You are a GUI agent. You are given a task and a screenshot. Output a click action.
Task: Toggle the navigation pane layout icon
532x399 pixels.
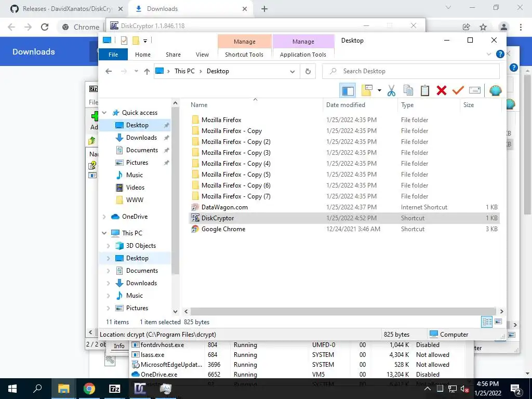point(348,90)
